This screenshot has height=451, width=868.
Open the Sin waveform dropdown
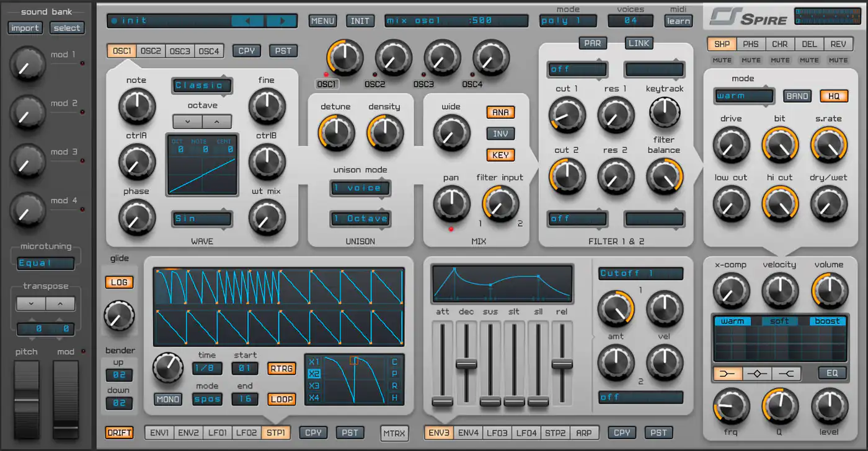point(201,219)
